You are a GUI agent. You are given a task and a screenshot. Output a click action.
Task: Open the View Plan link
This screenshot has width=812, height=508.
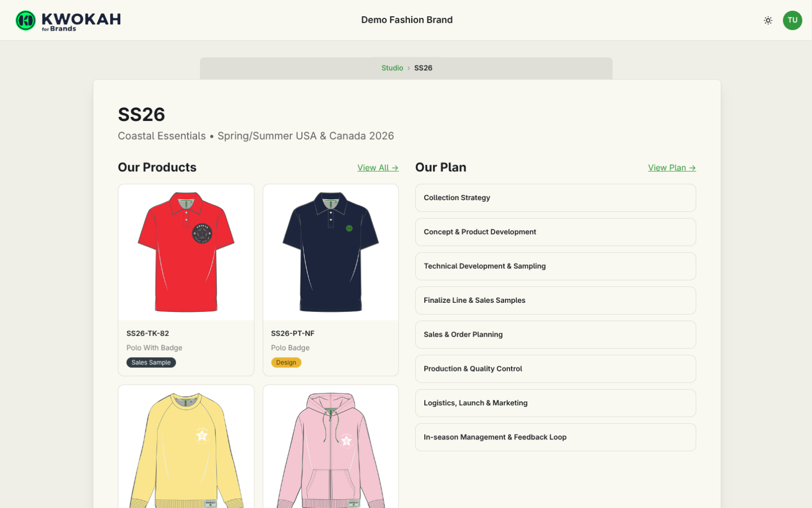coord(671,168)
